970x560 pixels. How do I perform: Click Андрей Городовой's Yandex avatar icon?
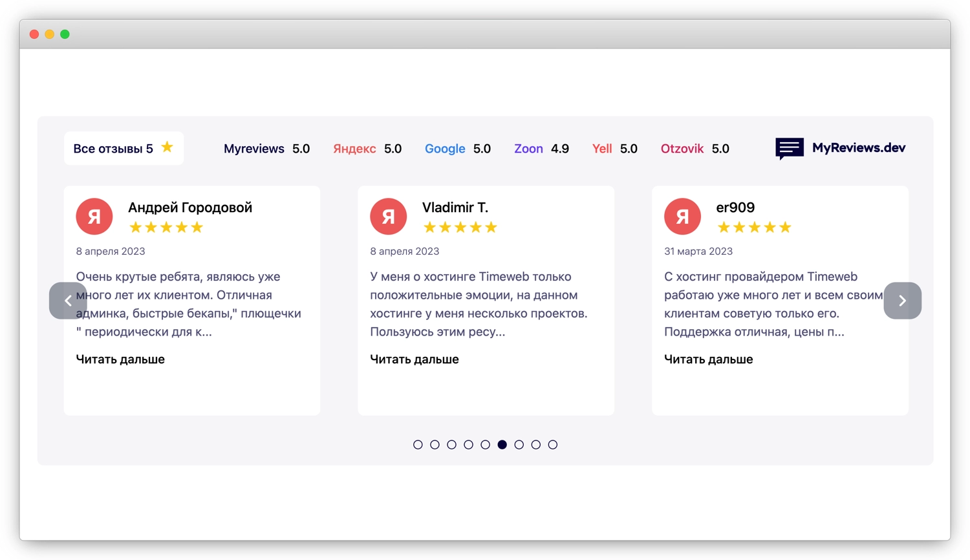click(94, 217)
